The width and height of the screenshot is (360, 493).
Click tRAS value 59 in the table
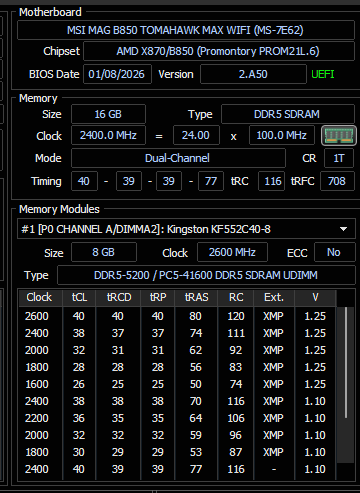coord(196,435)
